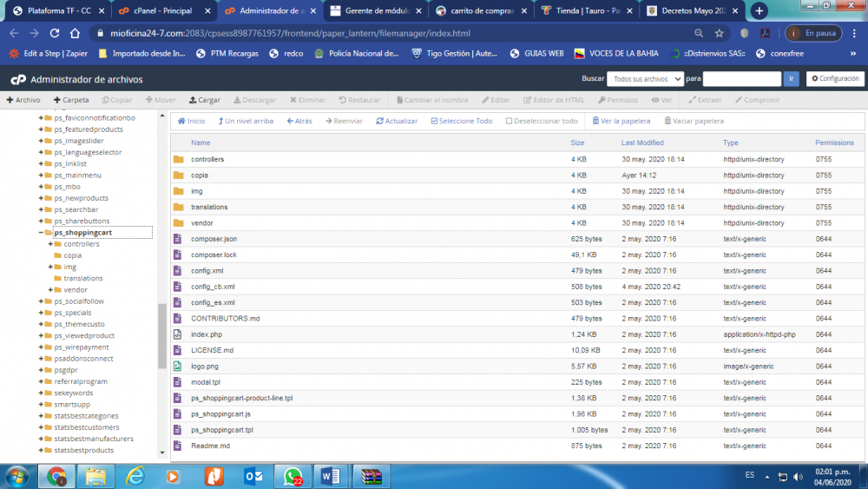
Task: Click the Copiar toolbar button
Action: [x=117, y=100]
